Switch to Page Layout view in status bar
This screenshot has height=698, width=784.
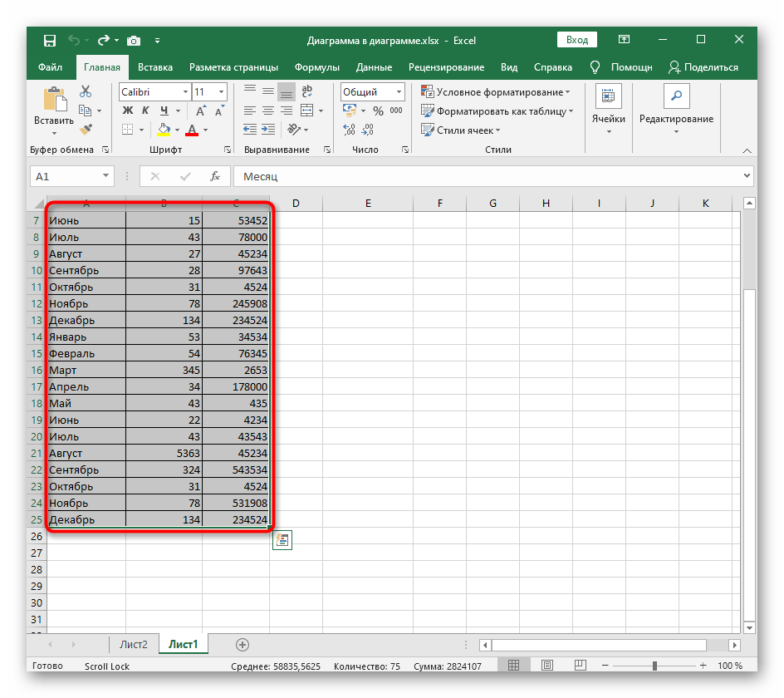coord(546,666)
